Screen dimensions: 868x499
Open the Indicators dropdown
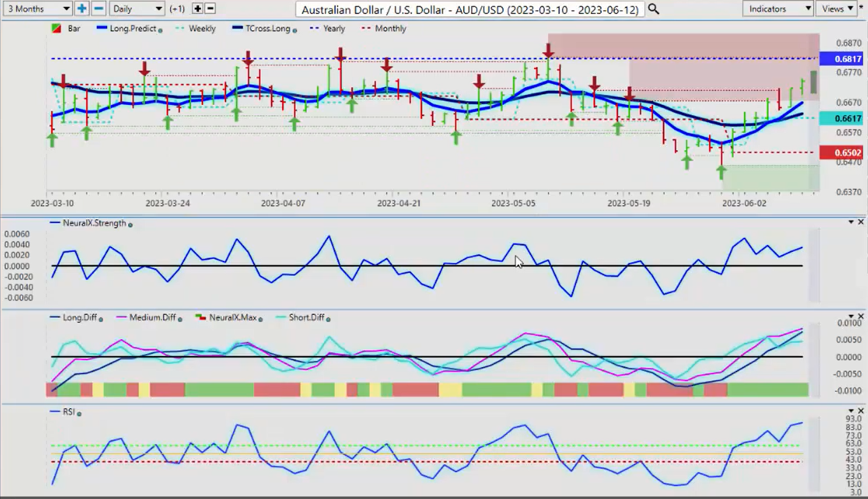click(x=777, y=8)
